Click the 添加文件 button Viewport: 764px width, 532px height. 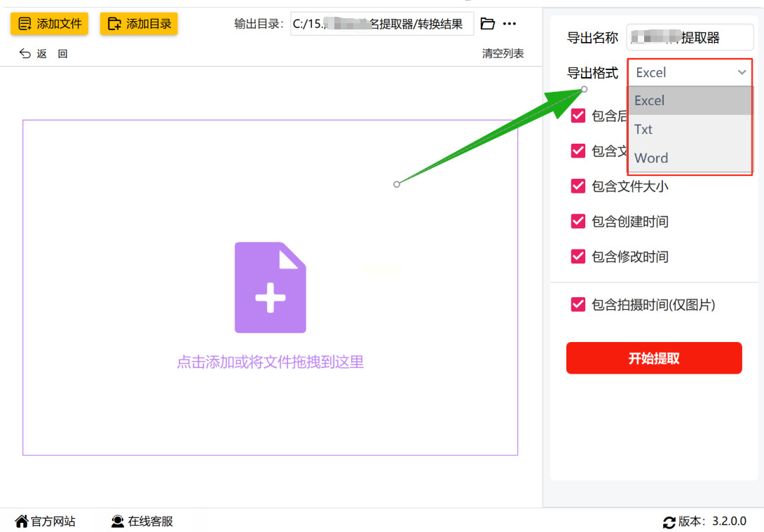[x=49, y=23]
